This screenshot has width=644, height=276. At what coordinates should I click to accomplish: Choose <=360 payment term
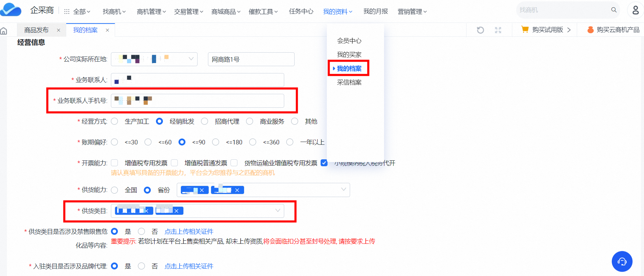pos(253,142)
